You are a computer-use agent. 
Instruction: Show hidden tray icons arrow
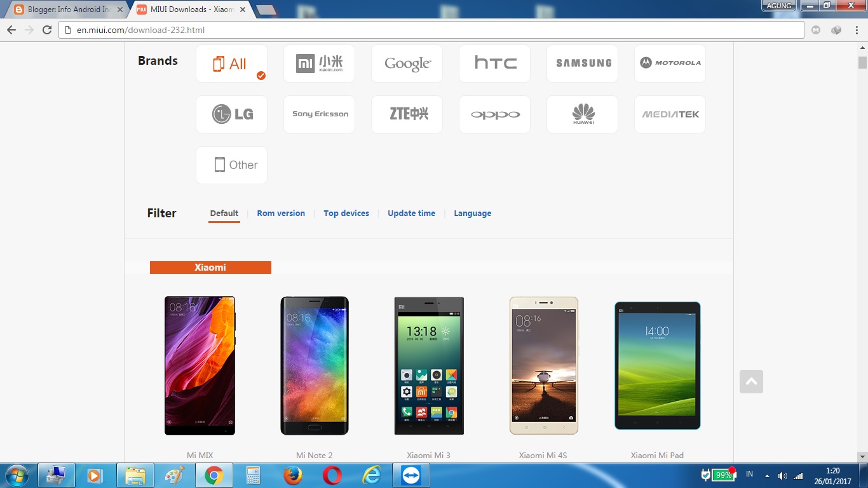coord(767,475)
